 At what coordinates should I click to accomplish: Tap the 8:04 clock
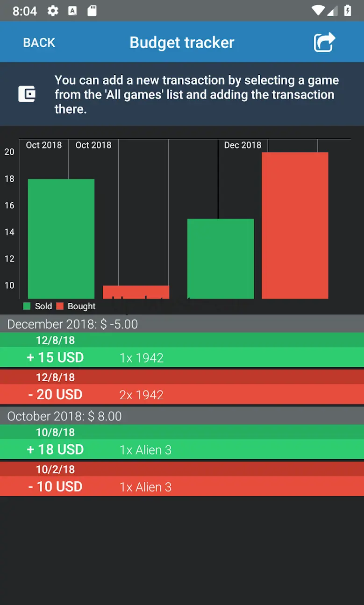coord(25,11)
